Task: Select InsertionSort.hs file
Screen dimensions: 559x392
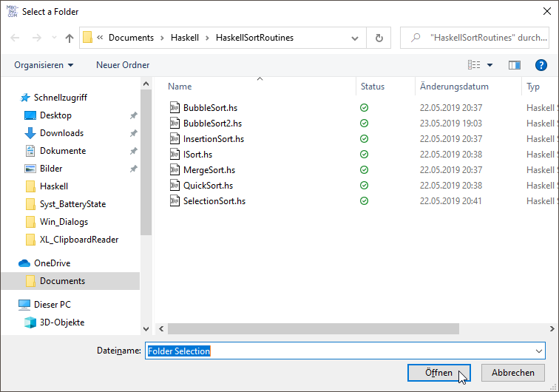Action: coord(214,139)
